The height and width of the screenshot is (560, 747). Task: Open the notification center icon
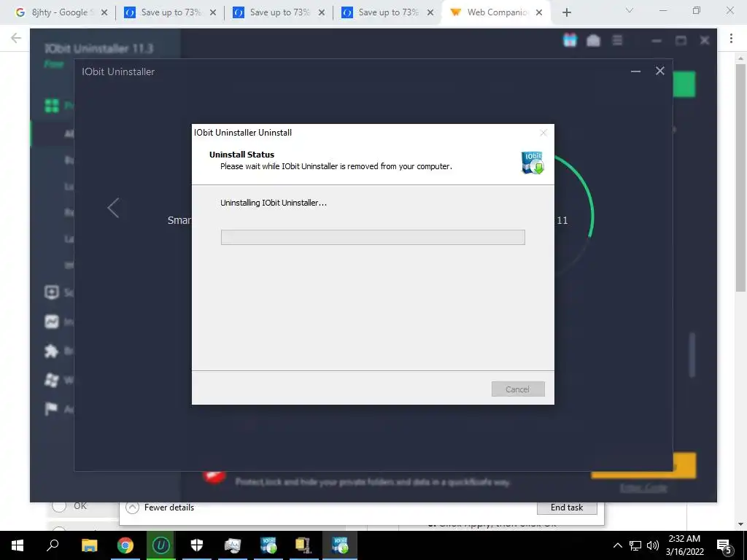click(724, 546)
